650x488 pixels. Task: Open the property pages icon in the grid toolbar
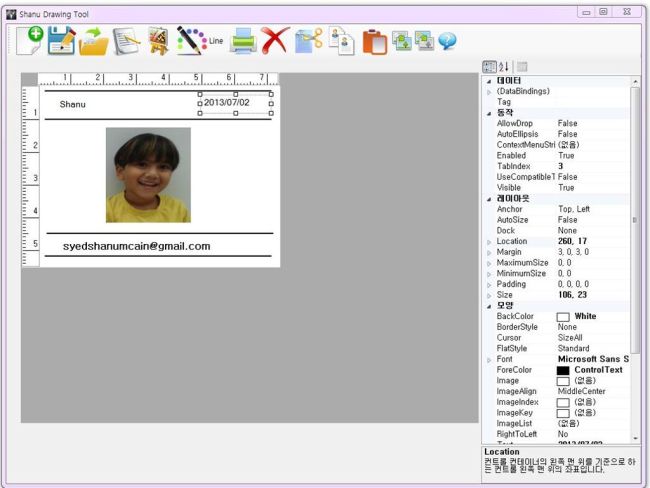coord(522,67)
